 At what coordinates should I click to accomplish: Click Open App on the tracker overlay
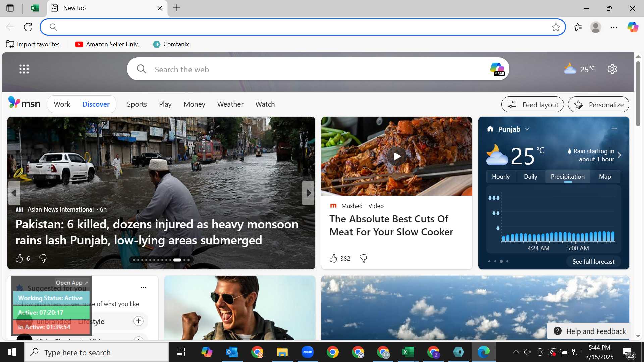click(72, 283)
